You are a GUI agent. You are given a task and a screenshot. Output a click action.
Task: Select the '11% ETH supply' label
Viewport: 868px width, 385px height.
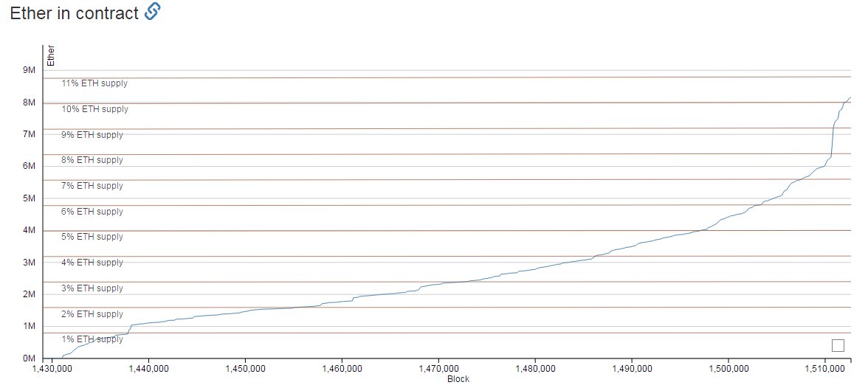click(x=94, y=83)
